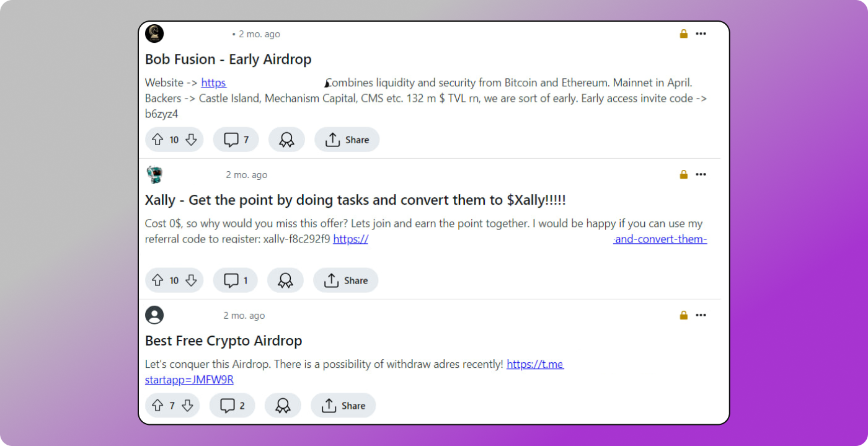
Task: Click lock icon on Bob Fusion post
Action: [x=684, y=34]
